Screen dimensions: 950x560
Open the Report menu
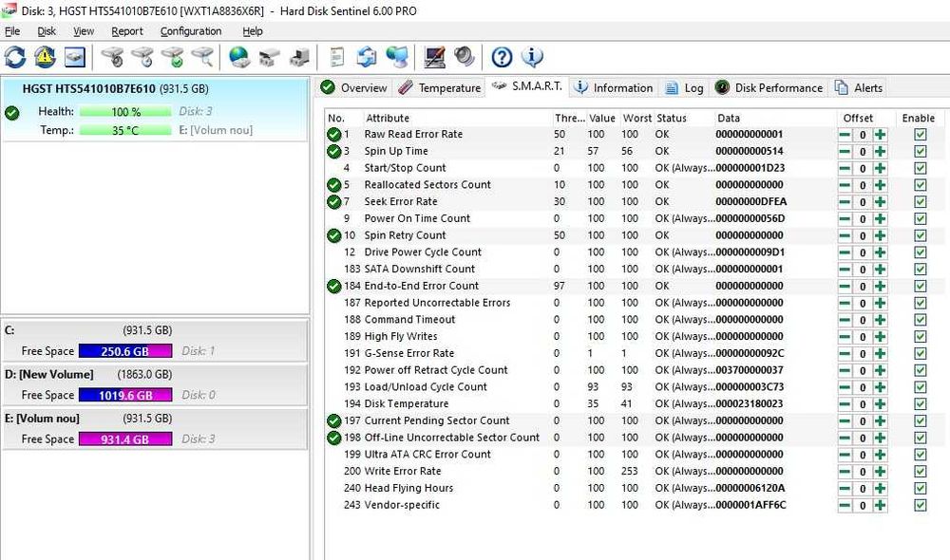pos(126,31)
